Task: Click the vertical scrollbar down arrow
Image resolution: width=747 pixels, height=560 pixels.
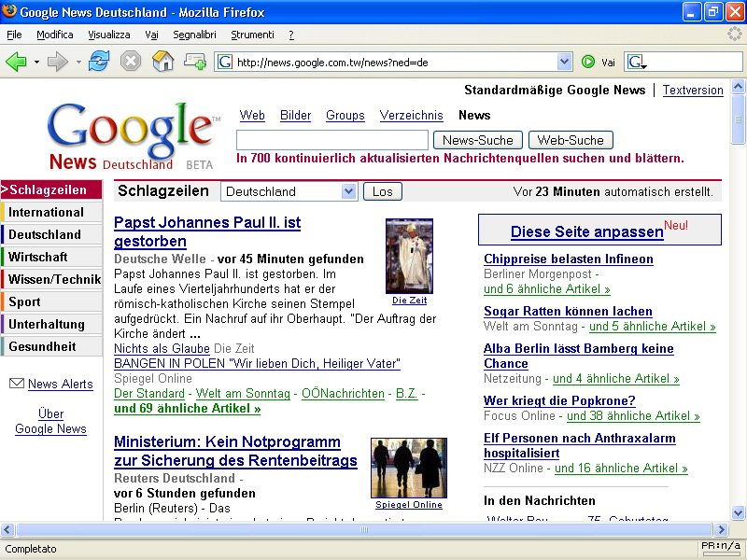Action: [738, 512]
